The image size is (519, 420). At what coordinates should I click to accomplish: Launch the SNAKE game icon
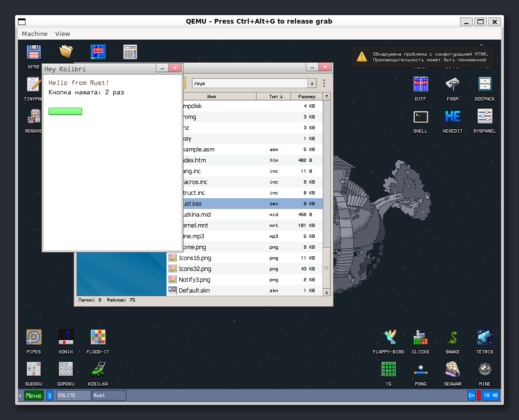(x=452, y=337)
